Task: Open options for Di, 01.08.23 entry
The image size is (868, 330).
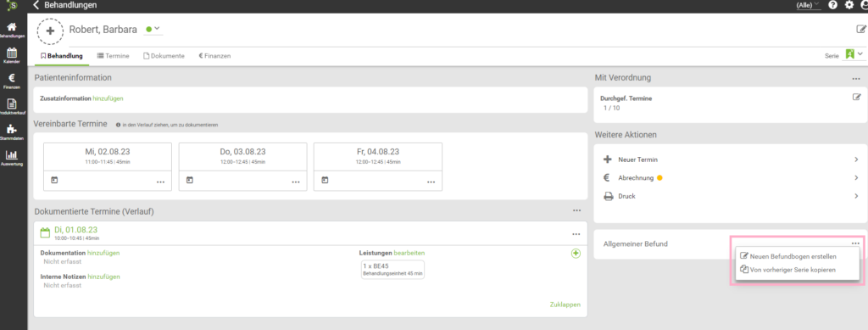Action: (576, 234)
